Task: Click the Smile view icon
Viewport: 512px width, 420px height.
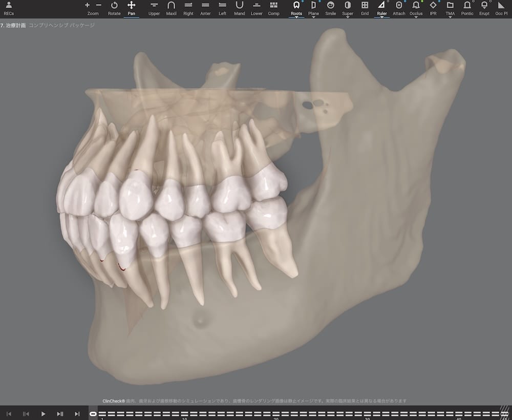Action: [x=330, y=5]
